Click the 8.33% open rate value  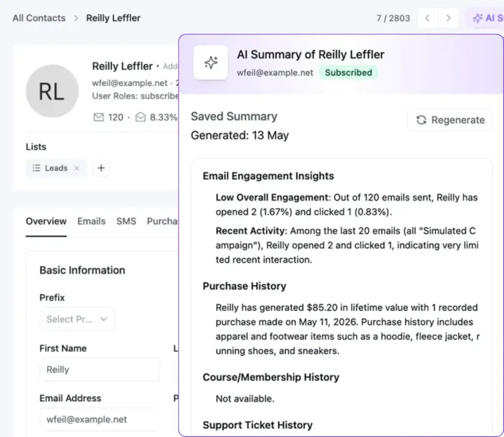163,117
